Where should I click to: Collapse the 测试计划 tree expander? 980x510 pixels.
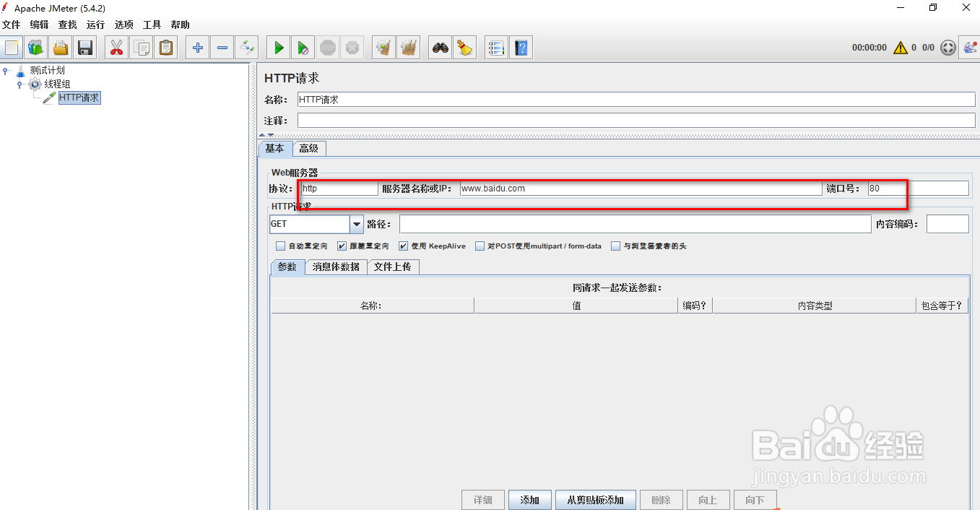(6, 70)
